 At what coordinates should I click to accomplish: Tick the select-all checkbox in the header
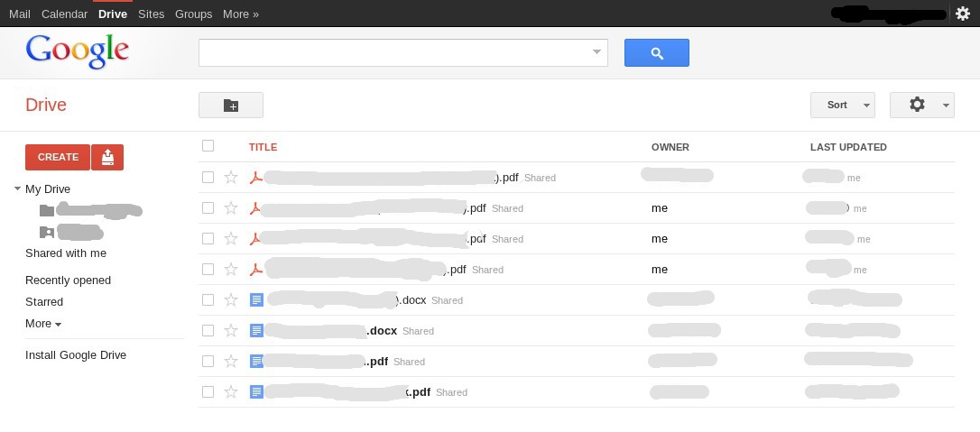pos(208,146)
